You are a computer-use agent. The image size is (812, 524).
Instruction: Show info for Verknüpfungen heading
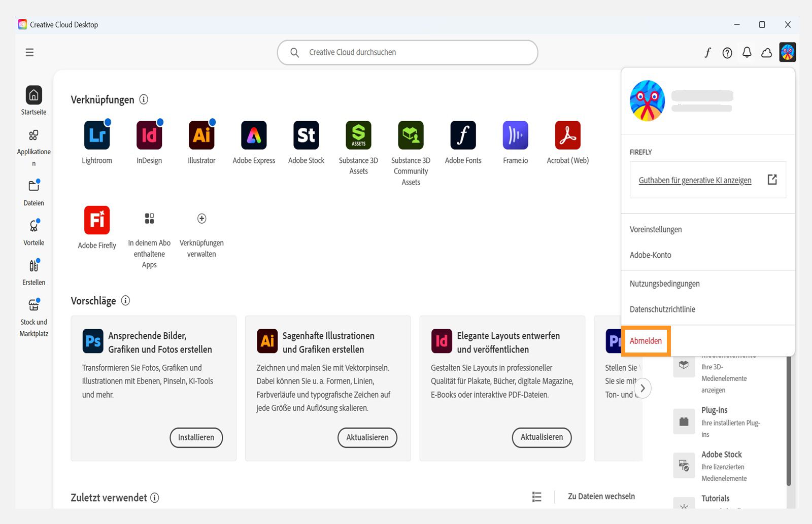coord(144,99)
